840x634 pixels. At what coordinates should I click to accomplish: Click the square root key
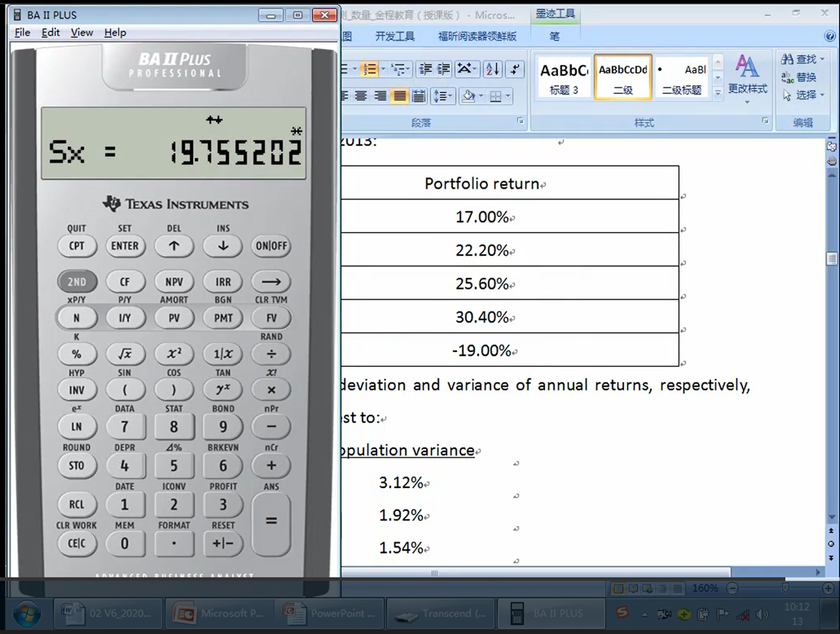pos(124,354)
